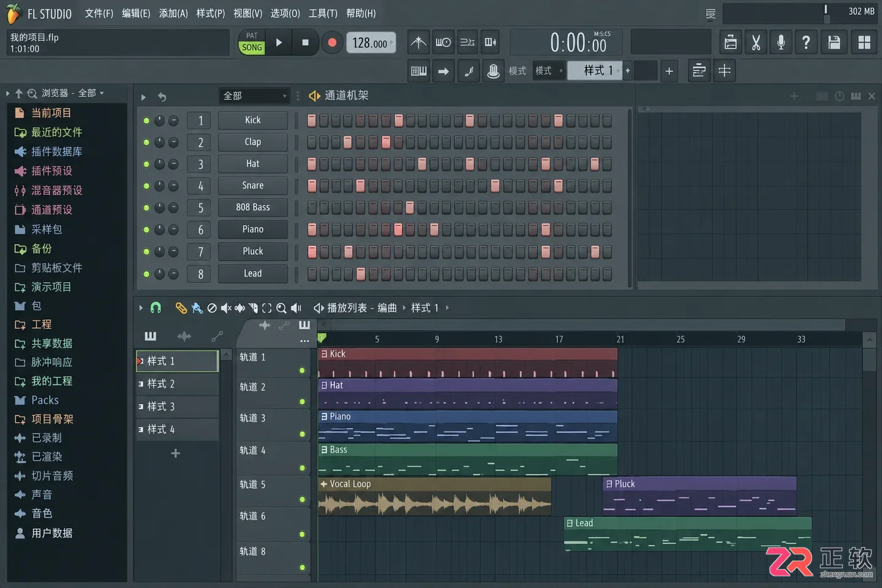Open the 文件(F) menu
Image resolution: width=882 pixels, height=588 pixels.
point(99,13)
